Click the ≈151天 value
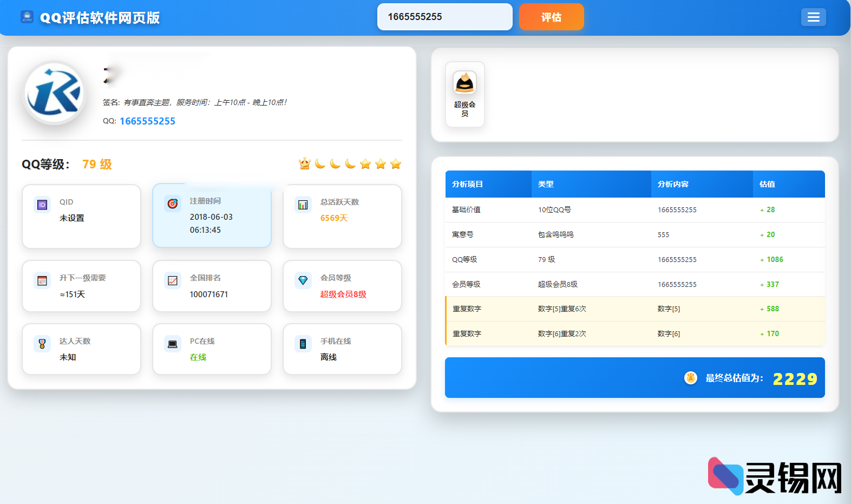 [73, 294]
